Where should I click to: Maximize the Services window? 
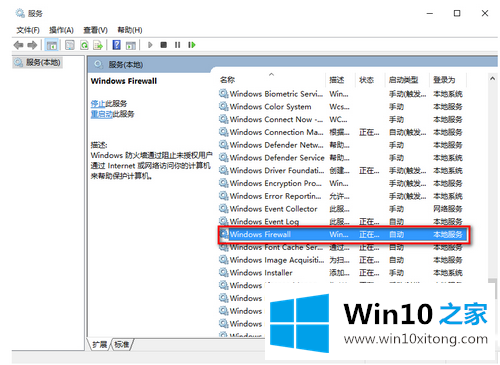click(x=457, y=13)
